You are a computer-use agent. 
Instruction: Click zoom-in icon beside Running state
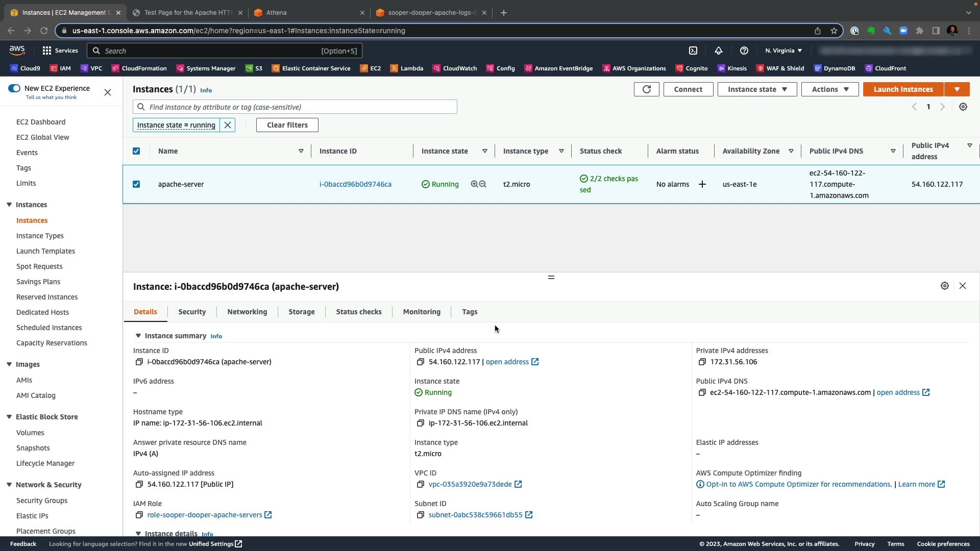(x=474, y=184)
